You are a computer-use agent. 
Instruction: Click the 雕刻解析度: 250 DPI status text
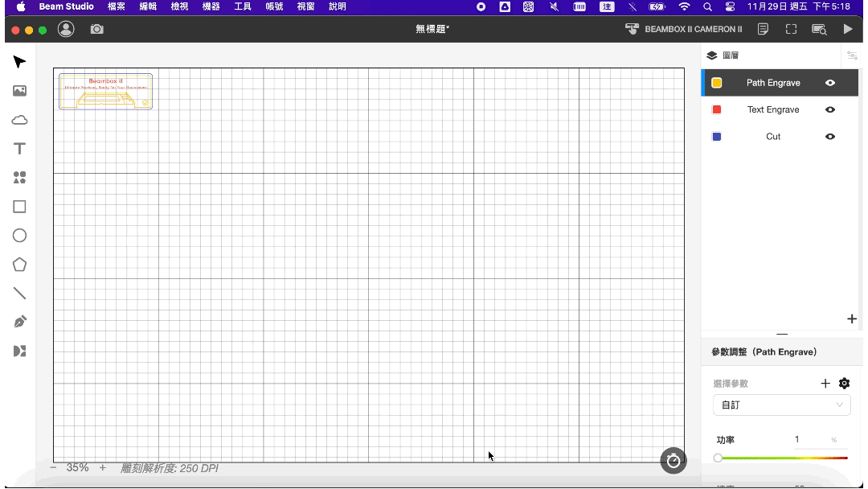click(x=170, y=469)
